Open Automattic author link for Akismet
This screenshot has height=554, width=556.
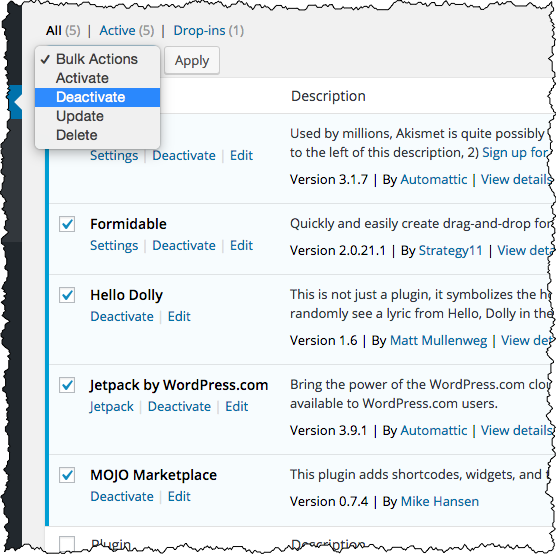[434, 179]
